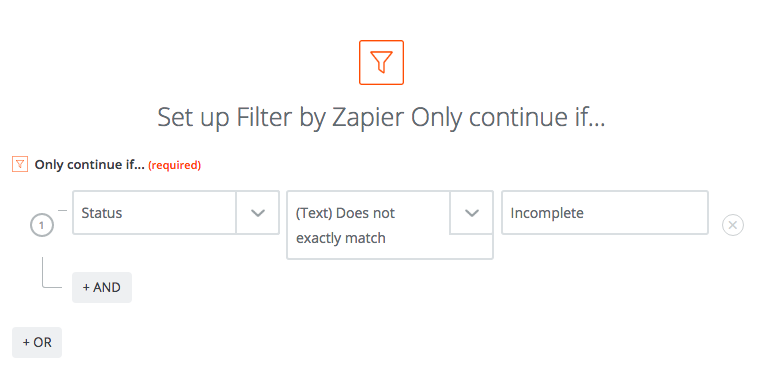Click small funnel icon beside Only continue if
Viewport: 766px width, 383px height.
pos(20,165)
